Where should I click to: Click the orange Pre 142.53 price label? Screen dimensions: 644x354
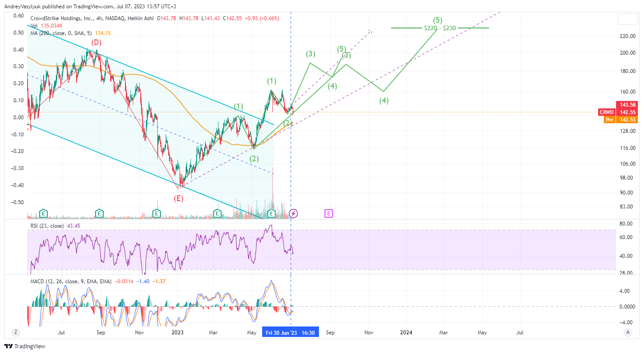[x=621, y=120]
